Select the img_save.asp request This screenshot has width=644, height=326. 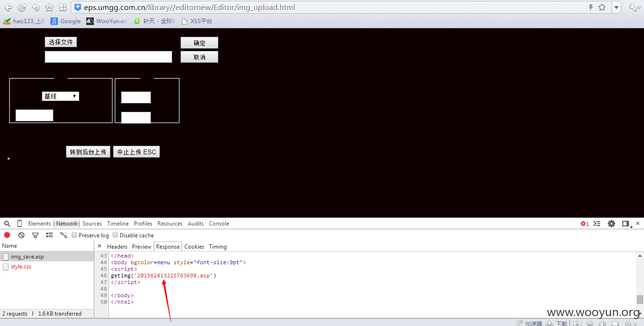[x=47, y=257]
